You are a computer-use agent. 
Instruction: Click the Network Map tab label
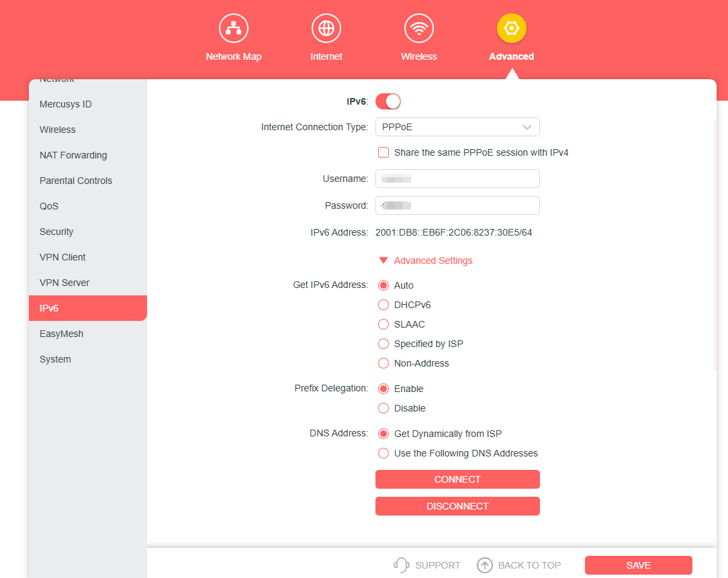tap(234, 56)
